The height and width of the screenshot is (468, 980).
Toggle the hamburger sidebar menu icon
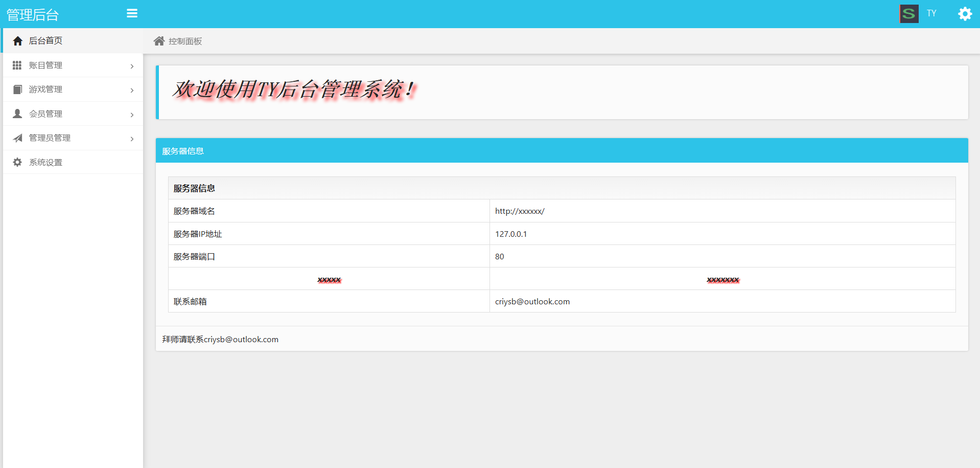point(132,13)
